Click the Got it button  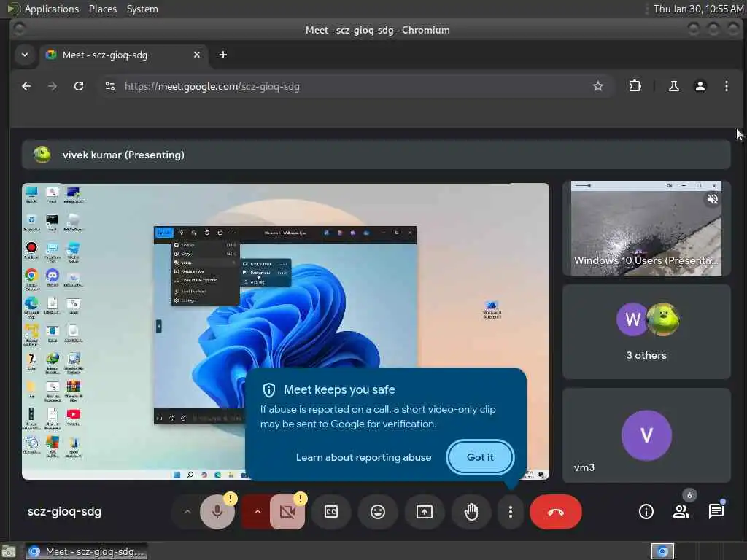coord(480,457)
